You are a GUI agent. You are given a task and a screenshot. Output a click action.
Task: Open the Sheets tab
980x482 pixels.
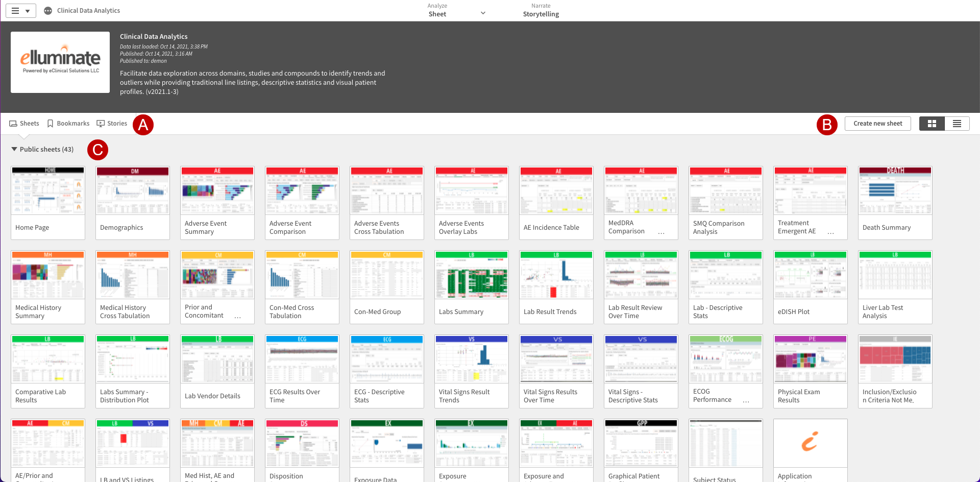(24, 124)
